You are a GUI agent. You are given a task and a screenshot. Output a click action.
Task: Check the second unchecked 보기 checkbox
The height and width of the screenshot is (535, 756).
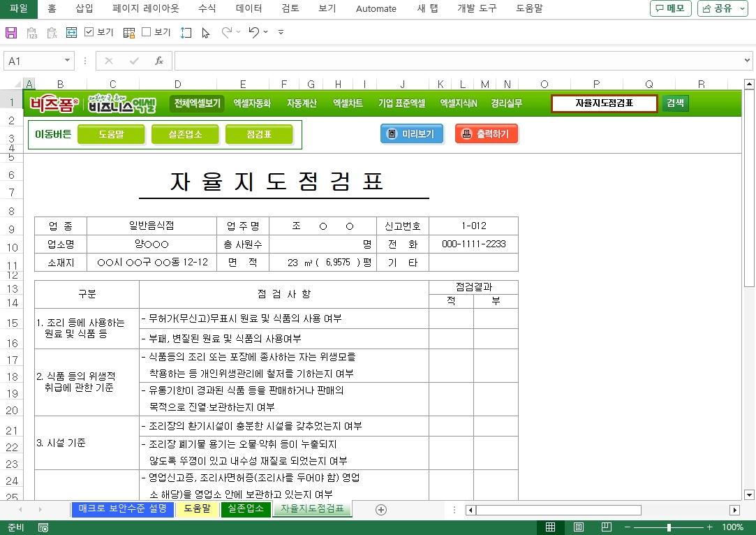(x=147, y=32)
